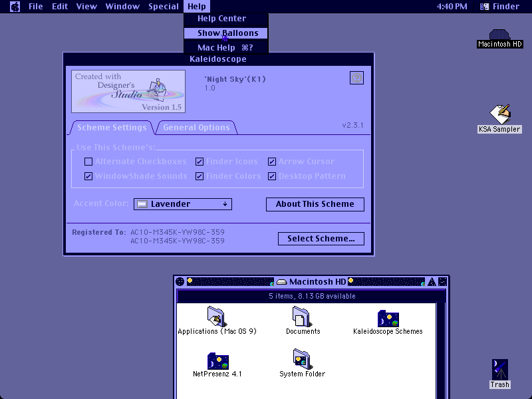The image size is (532, 399).
Task: Select the NetPresenz 4.1 folder icon
Action: pos(218,361)
